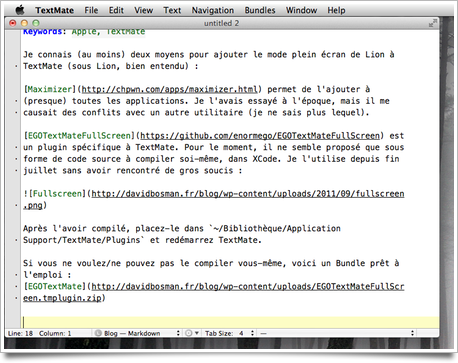Click the fullscreen image URL from davidbosman.fr
The width and height of the screenshot is (458, 363).
248,194
